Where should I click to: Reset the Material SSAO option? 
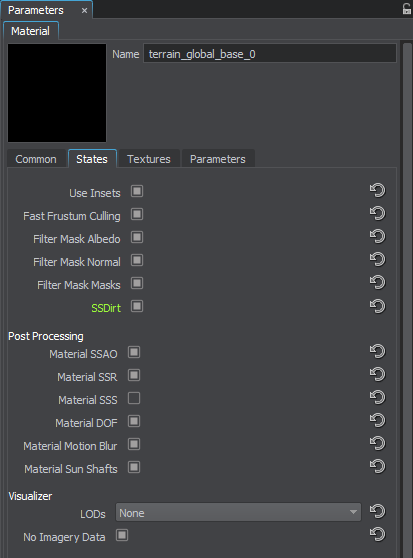(x=377, y=351)
